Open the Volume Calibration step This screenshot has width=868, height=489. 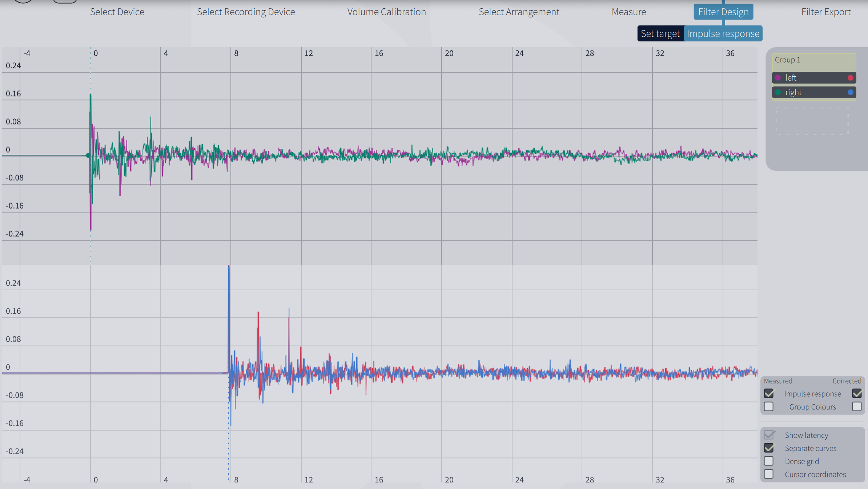(x=386, y=12)
